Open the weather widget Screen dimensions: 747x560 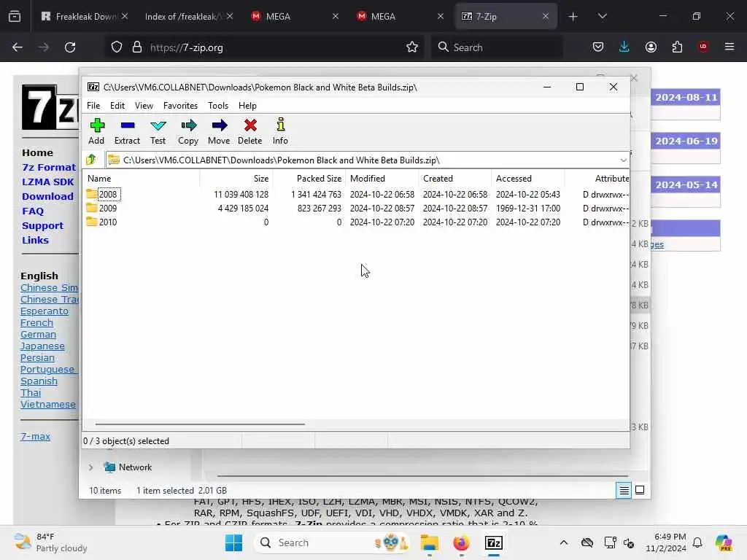coord(50,542)
